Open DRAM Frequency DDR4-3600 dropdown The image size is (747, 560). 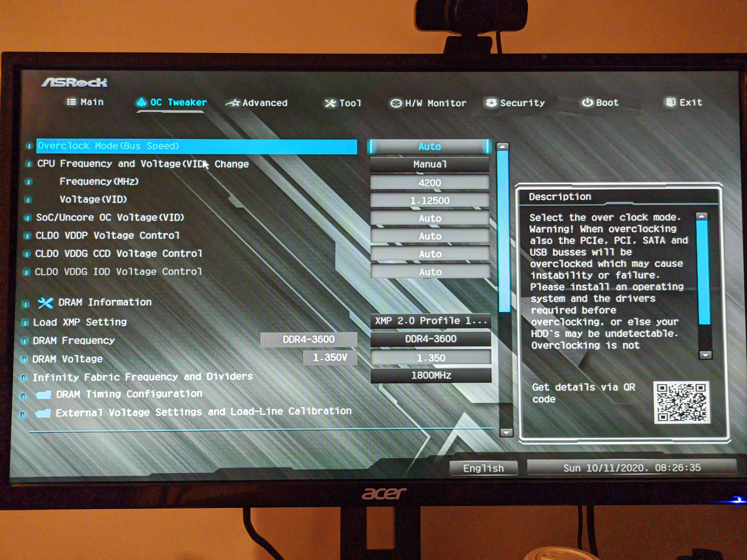coord(431,339)
